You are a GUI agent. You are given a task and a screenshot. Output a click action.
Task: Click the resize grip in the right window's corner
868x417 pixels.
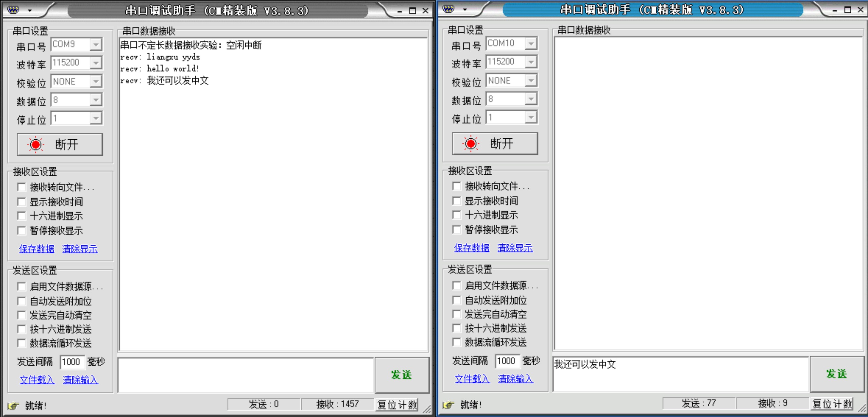click(x=861, y=409)
